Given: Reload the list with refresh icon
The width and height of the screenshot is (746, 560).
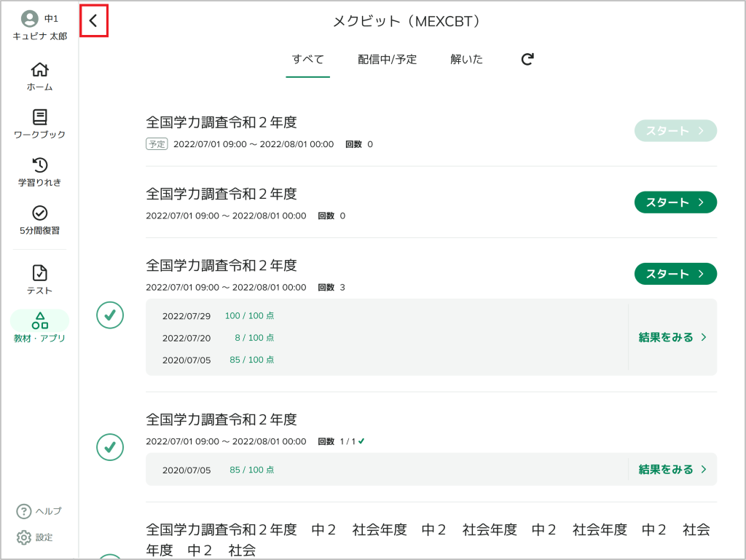Looking at the screenshot, I should point(527,59).
